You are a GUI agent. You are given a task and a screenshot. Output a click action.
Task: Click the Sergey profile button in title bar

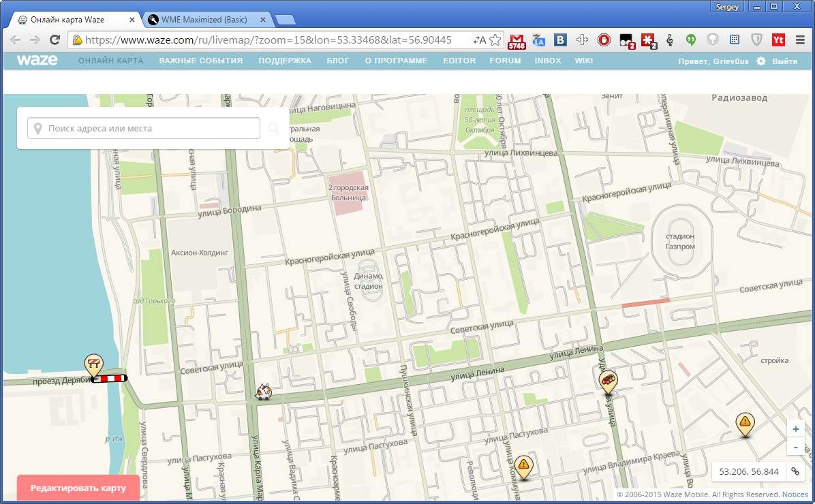pos(726,7)
